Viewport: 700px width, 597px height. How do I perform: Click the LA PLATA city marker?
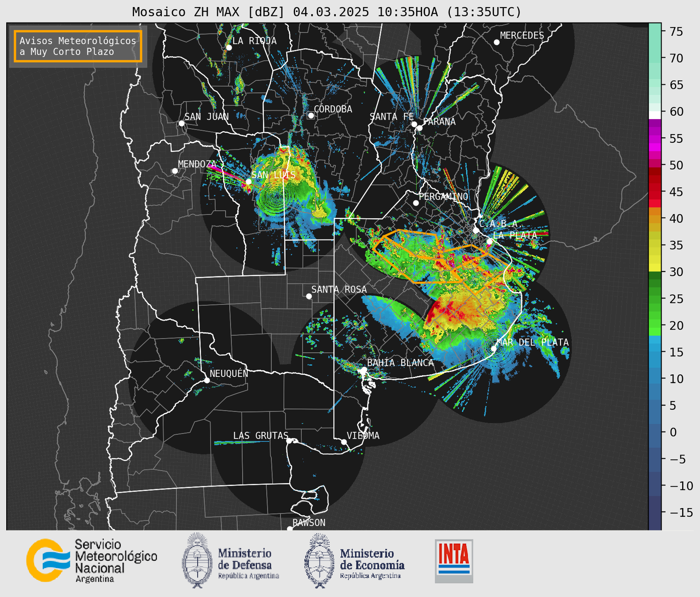490,241
